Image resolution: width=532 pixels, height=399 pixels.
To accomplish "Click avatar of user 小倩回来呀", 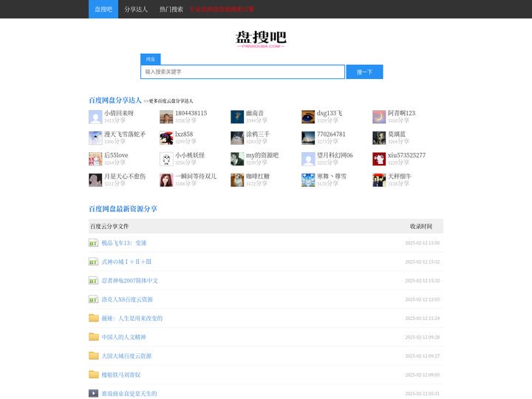I will (x=95, y=117).
